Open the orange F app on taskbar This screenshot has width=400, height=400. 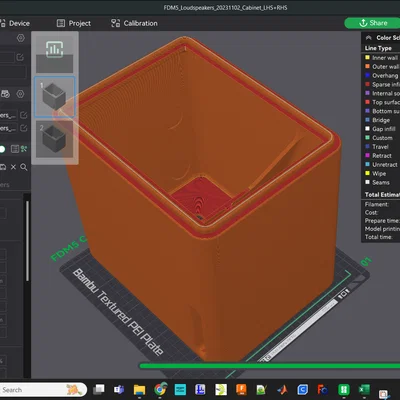[x=241, y=389]
